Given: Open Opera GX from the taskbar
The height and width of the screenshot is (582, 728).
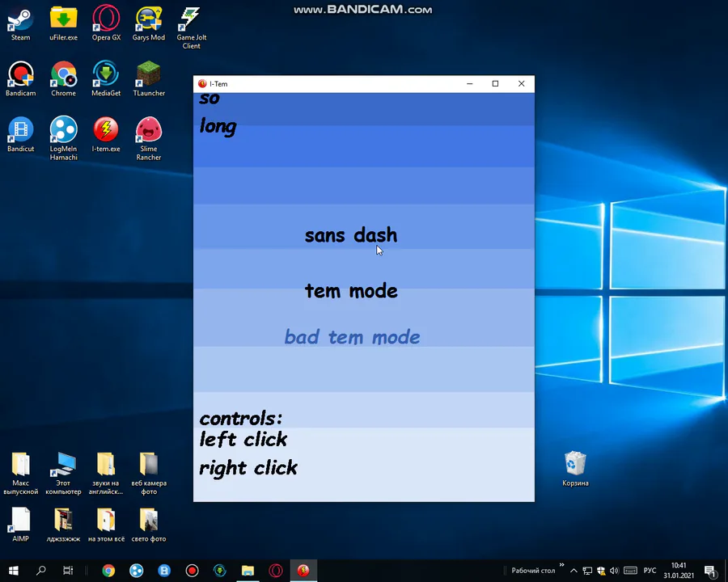Looking at the screenshot, I should [x=275, y=571].
